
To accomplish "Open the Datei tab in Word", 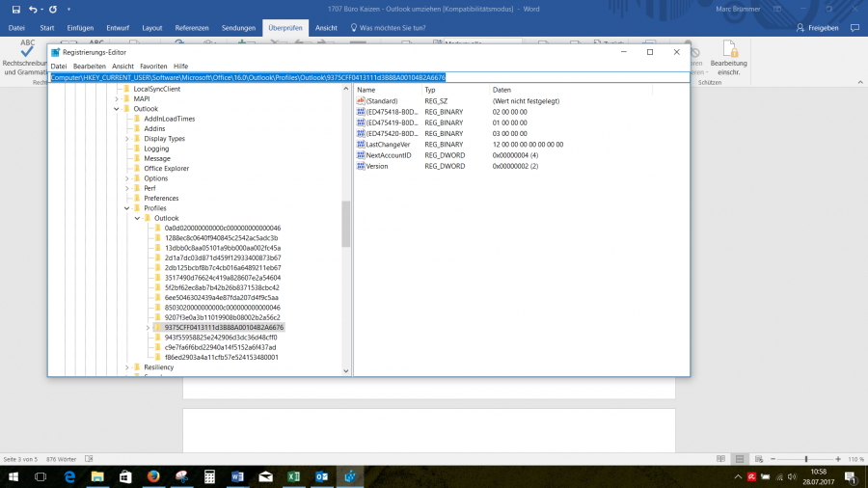I will click(x=16, y=28).
